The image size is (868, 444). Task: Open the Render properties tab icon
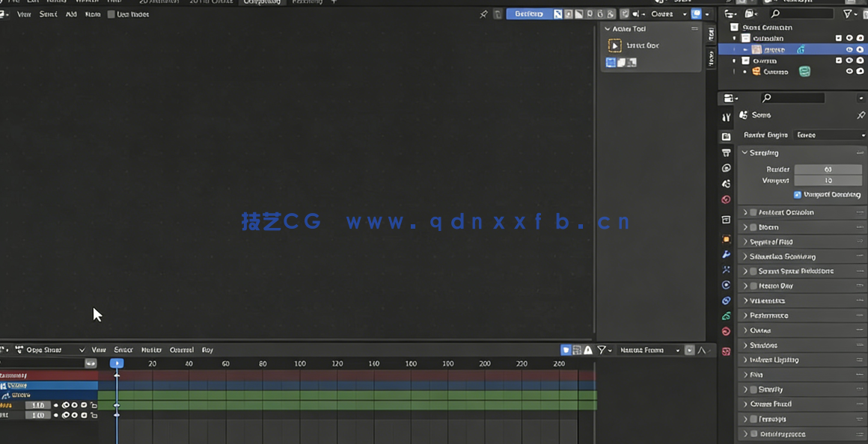[726, 137]
